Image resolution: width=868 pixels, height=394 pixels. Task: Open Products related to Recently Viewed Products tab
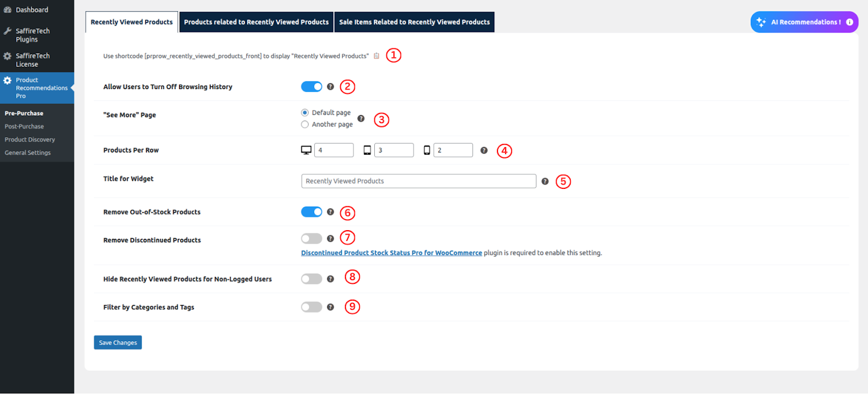coord(256,22)
